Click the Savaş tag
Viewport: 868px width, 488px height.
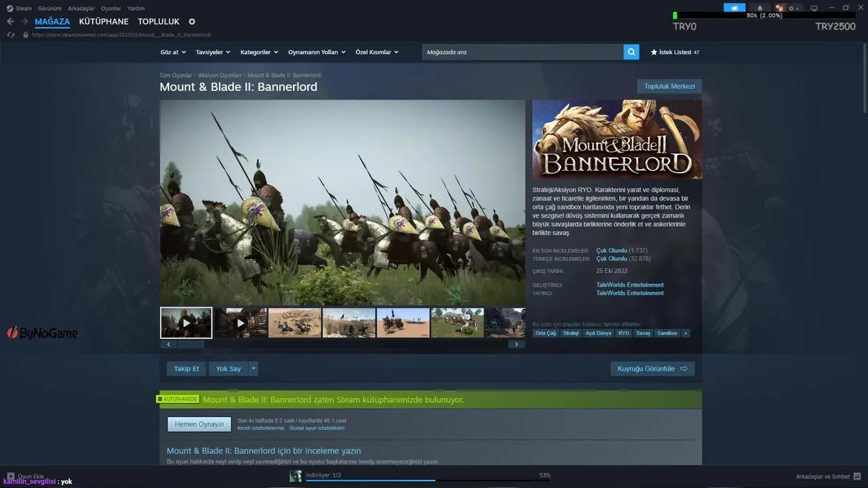coord(644,333)
